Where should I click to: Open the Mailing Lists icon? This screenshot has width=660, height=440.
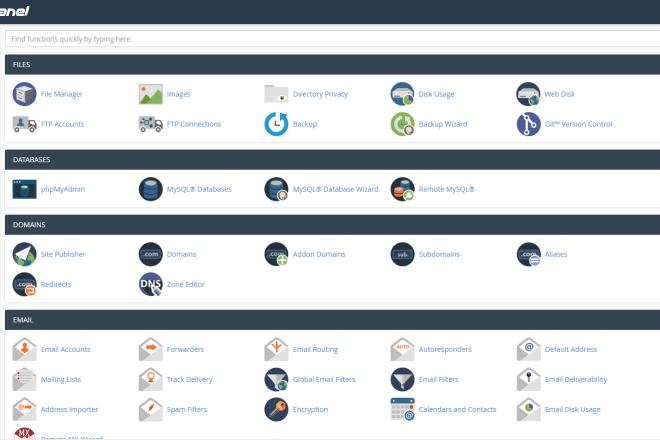point(24,379)
